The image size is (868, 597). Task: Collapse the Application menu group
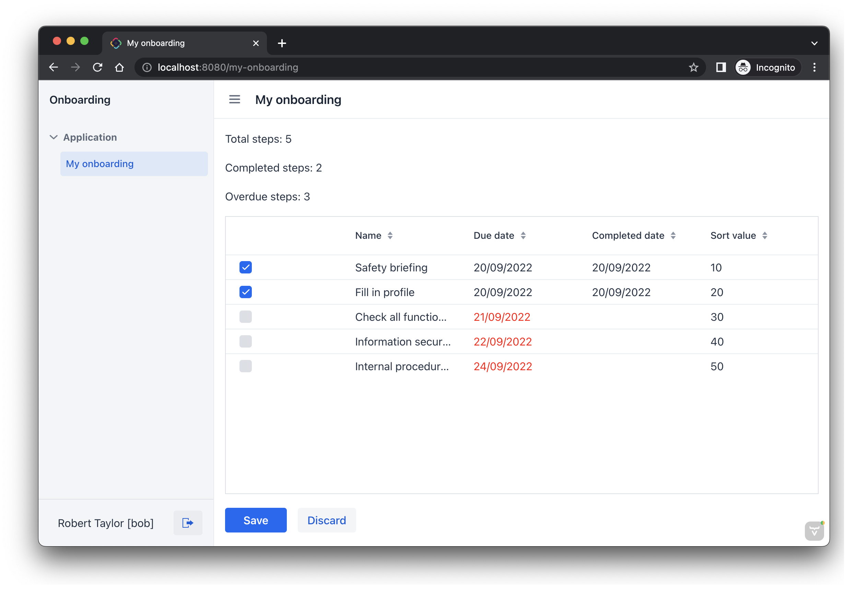54,137
